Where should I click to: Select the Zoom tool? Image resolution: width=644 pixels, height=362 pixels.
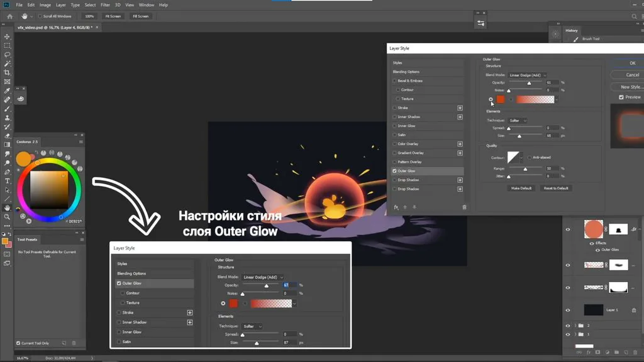(x=7, y=217)
